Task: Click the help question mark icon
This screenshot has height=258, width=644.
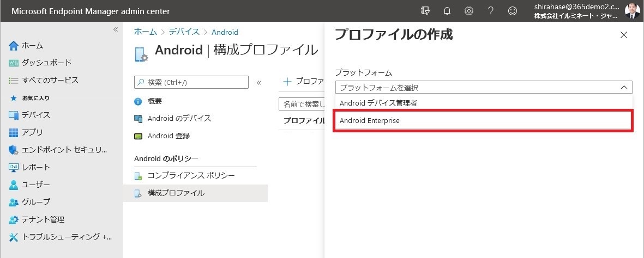Action: pyautogui.click(x=490, y=11)
